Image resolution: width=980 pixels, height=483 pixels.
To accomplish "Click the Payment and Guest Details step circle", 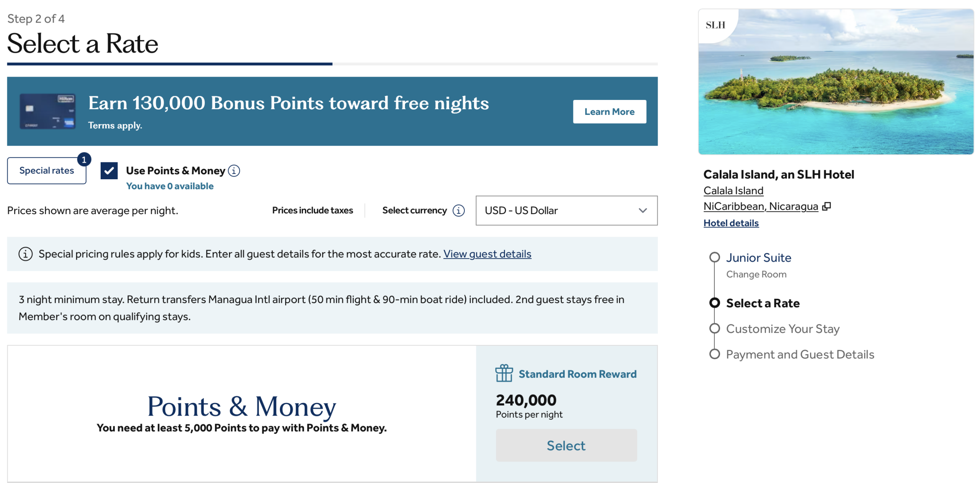I will click(x=714, y=354).
